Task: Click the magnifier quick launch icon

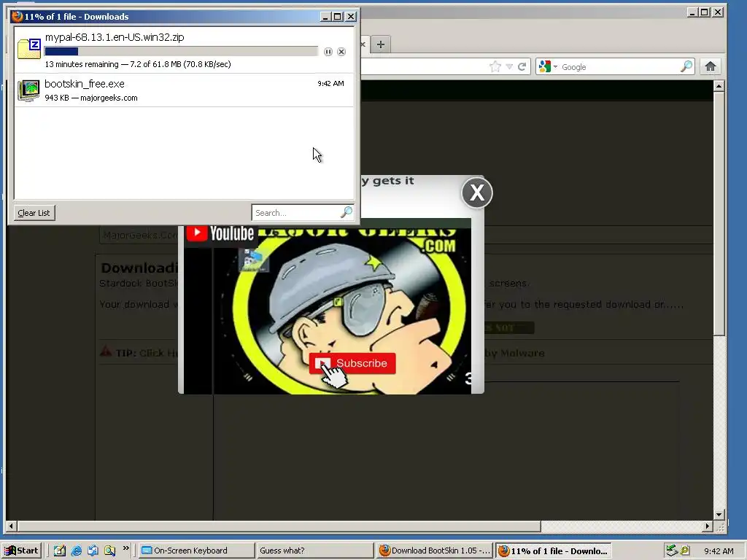Action: 109,551
